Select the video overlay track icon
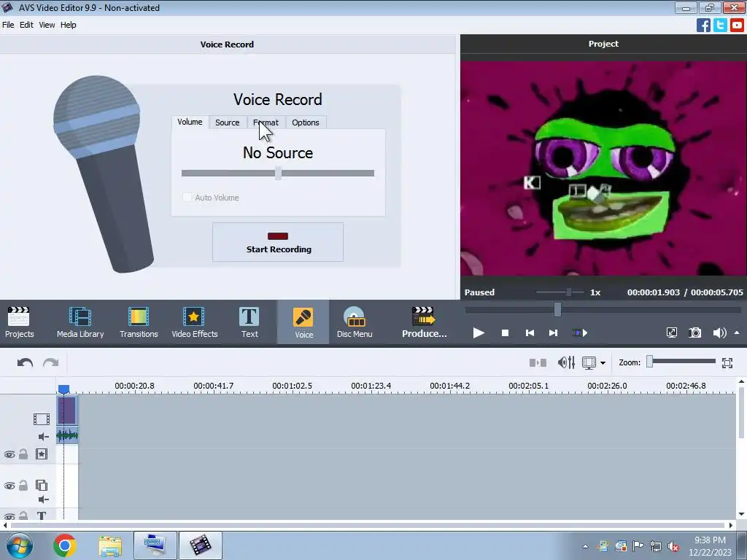Viewport: 747px width, 560px height. (x=42, y=485)
